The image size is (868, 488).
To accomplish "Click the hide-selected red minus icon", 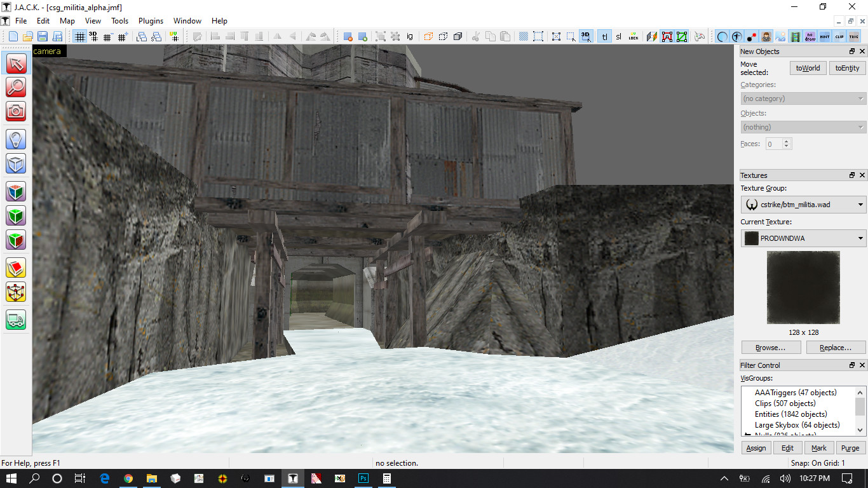I will [348, 36].
